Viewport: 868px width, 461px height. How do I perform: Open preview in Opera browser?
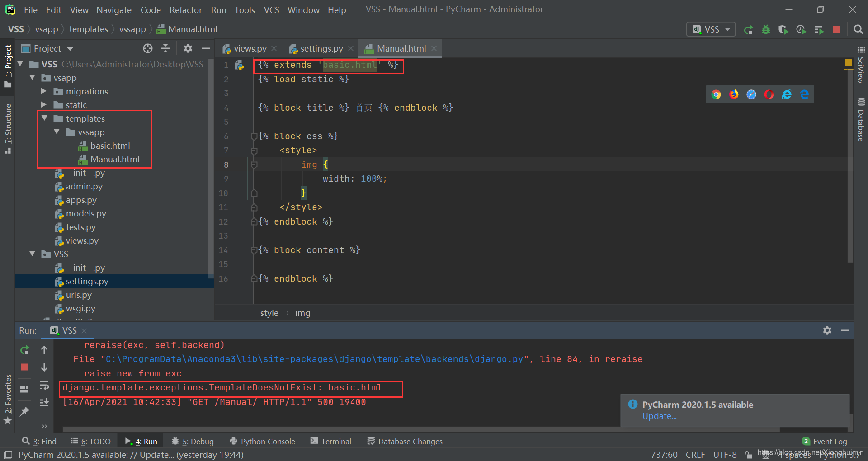point(769,94)
